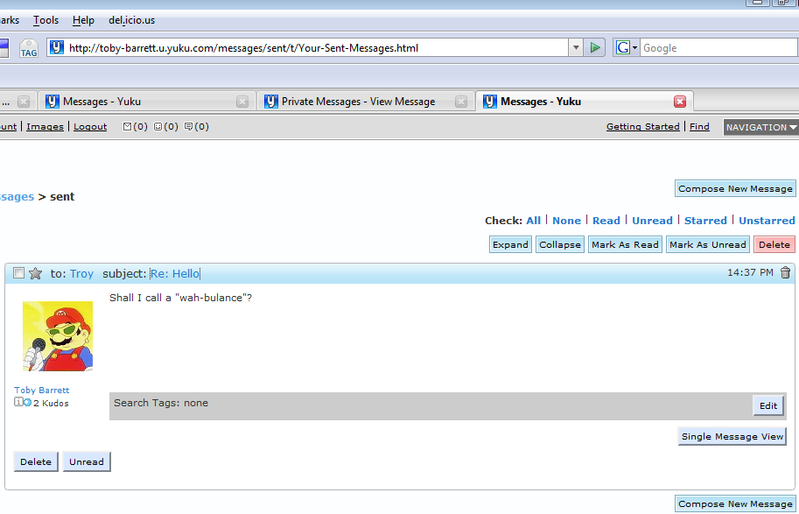799x514 pixels.
Task: Switch to Private Messages - View Message tab
Action: point(357,101)
